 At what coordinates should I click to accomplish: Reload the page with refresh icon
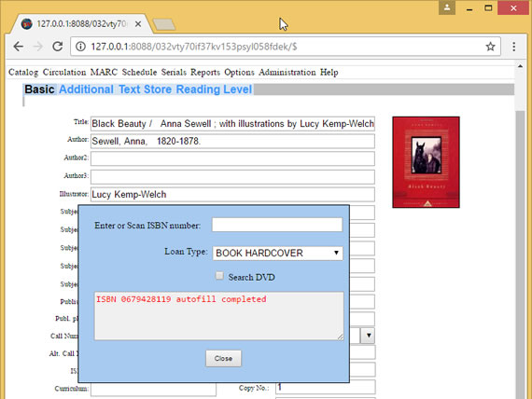(57, 47)
